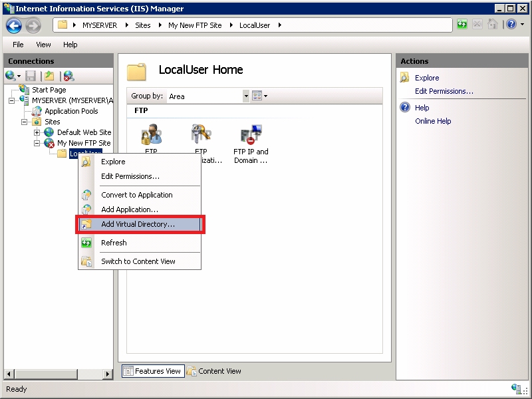532x399 pixels.
Task: Select the MYSERVER node in the tree
Action: click(72, 100)
